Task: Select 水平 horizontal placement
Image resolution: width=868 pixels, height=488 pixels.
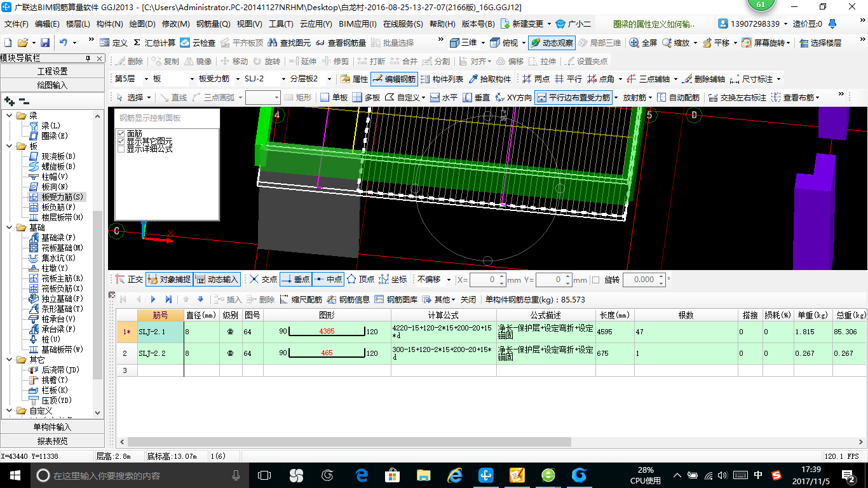Action: [444, 97]
